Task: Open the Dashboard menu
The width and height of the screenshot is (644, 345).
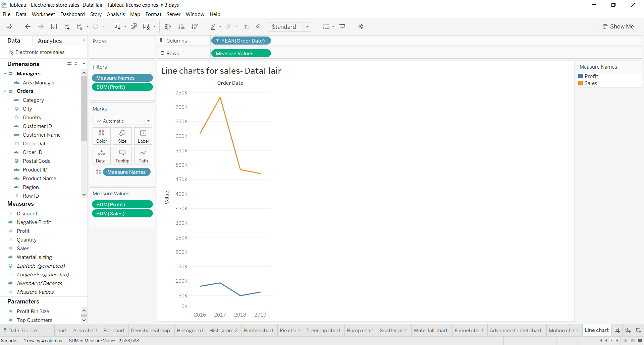Action: (72, 14)
